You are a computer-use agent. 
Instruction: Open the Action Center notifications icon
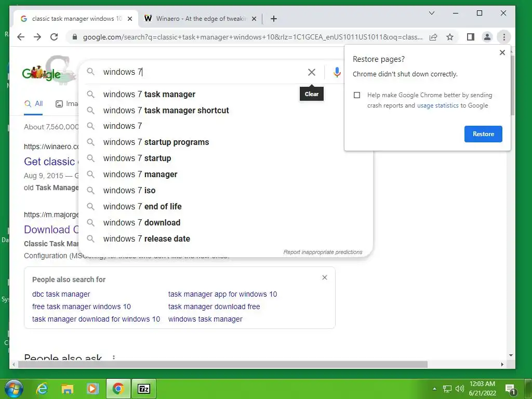510,389
